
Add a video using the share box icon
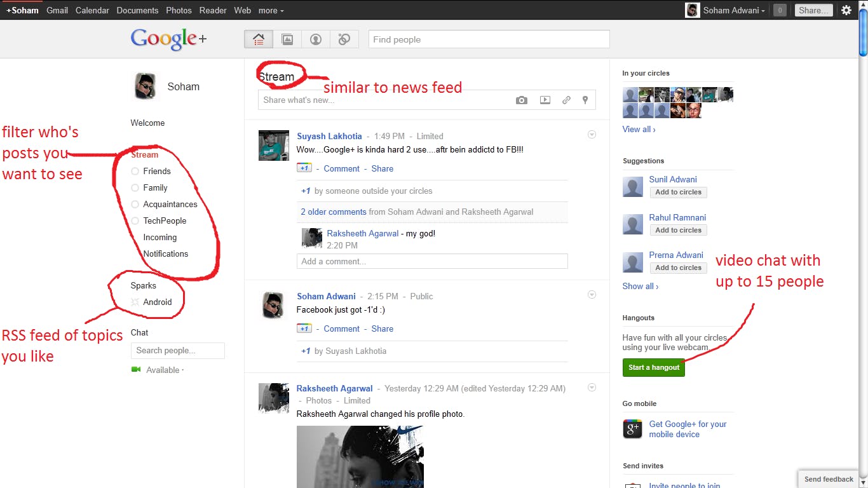pyautogui.click(x=545, y=100)
